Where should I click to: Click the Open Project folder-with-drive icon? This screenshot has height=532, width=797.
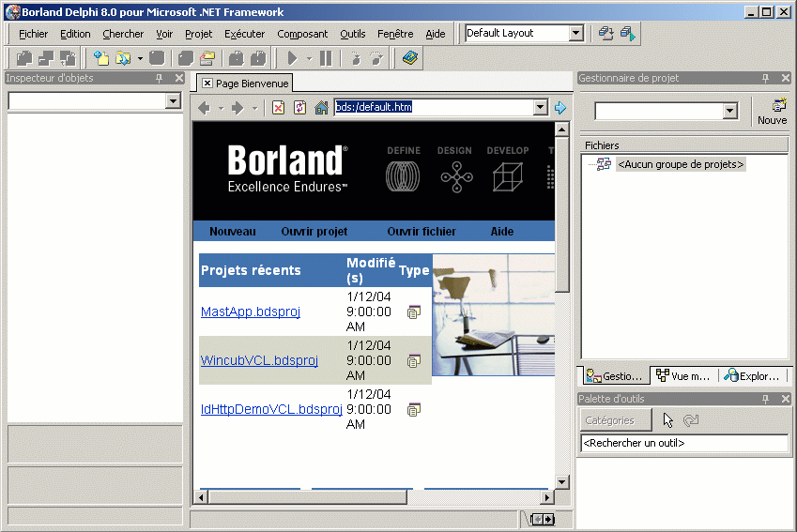click(207, 58)
